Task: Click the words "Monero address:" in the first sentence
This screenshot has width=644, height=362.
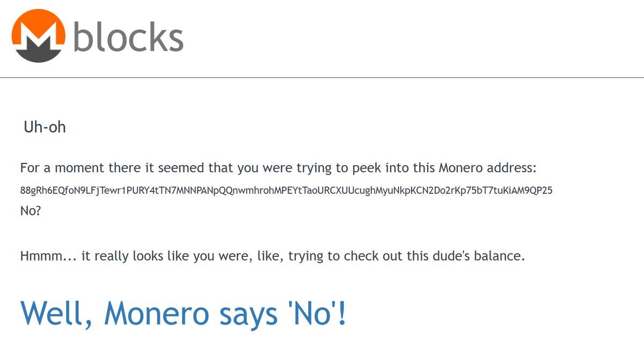Action: coord(488,168)
